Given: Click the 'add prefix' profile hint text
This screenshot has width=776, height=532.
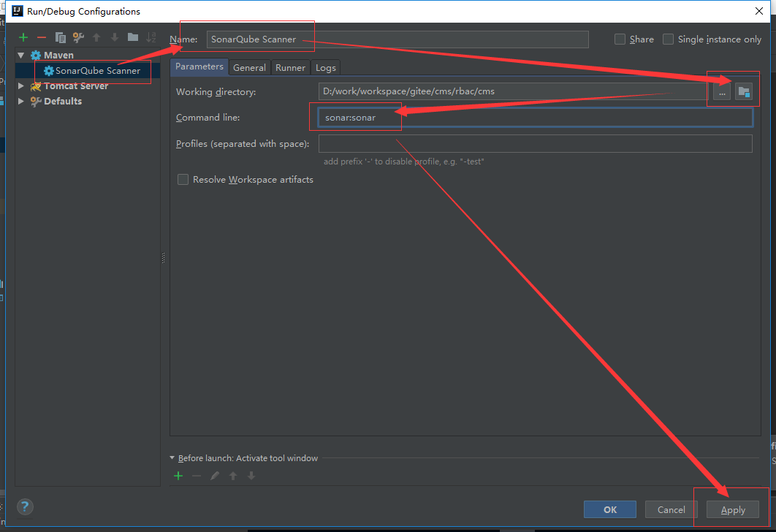Looking at the screenshot, I should click(x=404, y=161).
